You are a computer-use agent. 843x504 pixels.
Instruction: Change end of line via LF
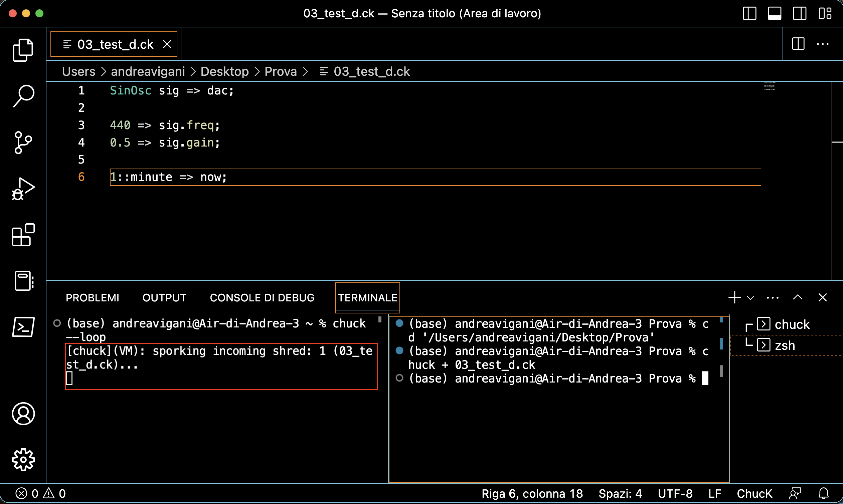(x=714, y=493)
